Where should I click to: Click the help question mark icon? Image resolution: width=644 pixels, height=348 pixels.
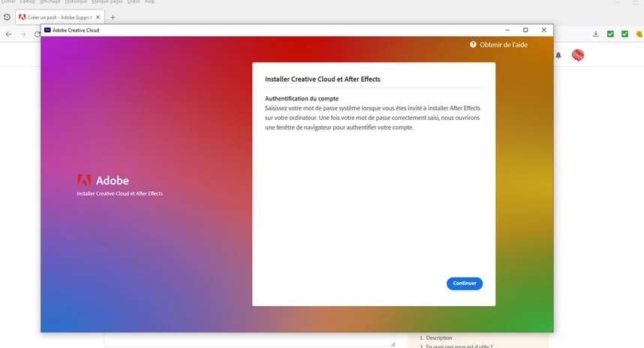coord(473,44)
